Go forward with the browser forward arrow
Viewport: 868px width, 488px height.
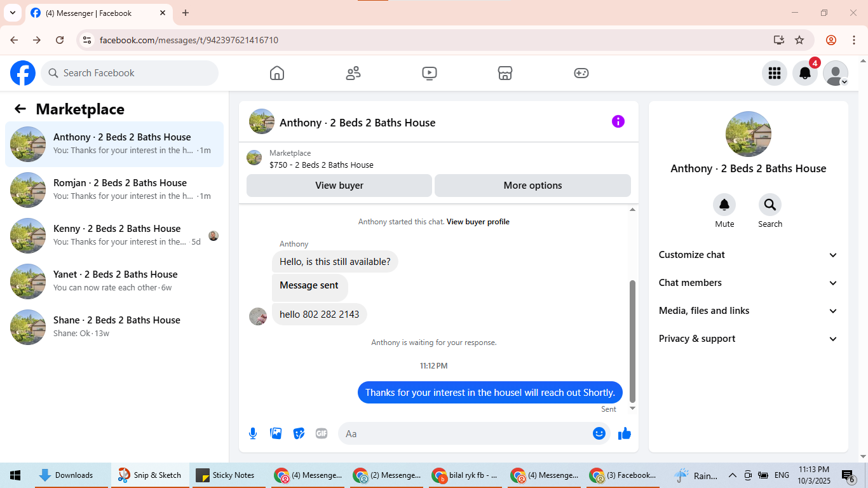pyautogui.click(x=37, y=40)
